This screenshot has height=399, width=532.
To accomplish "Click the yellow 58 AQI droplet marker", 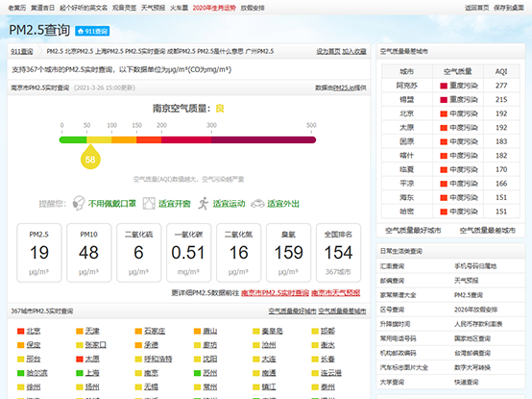I will (x=90, y=157).
